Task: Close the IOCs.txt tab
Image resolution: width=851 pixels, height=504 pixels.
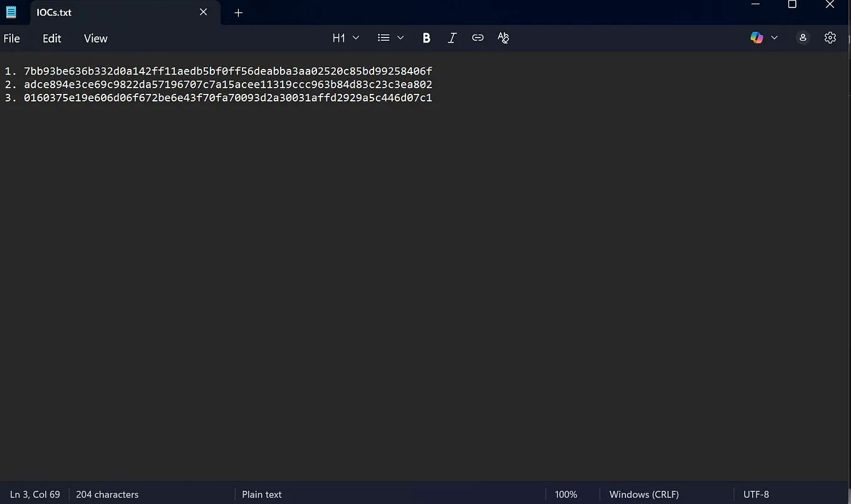Action: click(x=203, y=12)
